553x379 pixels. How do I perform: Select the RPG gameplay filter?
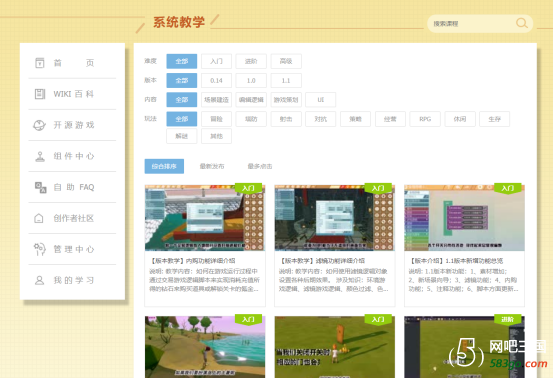[425, 119]
